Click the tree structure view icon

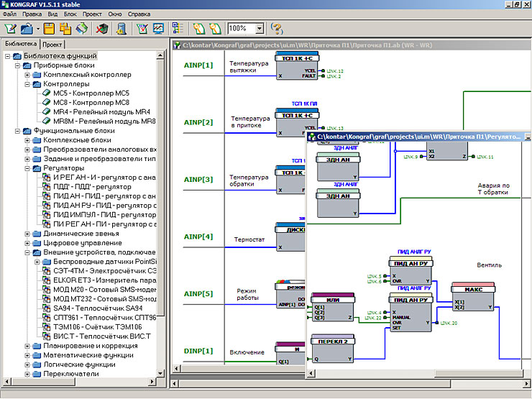coord(178,29)
